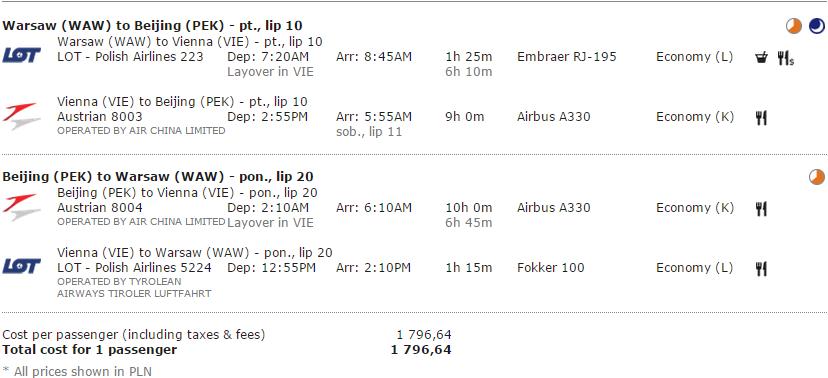The height and width of the screenshot is (378, 828).
Task: Select the Beijing (PEK) to Warsaw (WAW) heading
Action: coord(158,177)
